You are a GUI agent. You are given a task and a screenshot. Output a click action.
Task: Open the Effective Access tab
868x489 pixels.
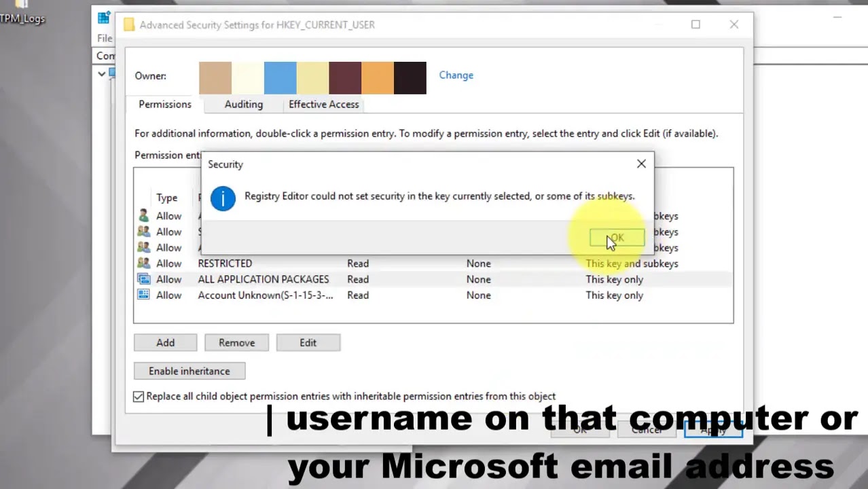click(x=323, y=105)
